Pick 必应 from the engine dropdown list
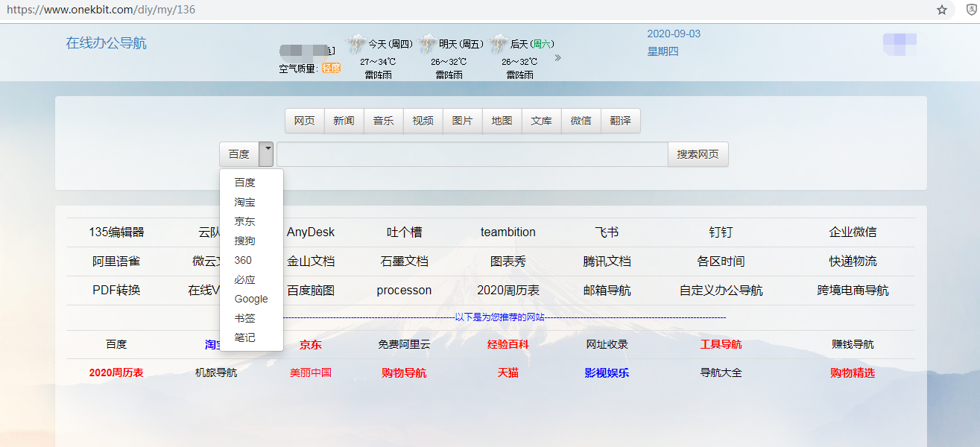The image size is (980, 447). click(x=244, y=279)
